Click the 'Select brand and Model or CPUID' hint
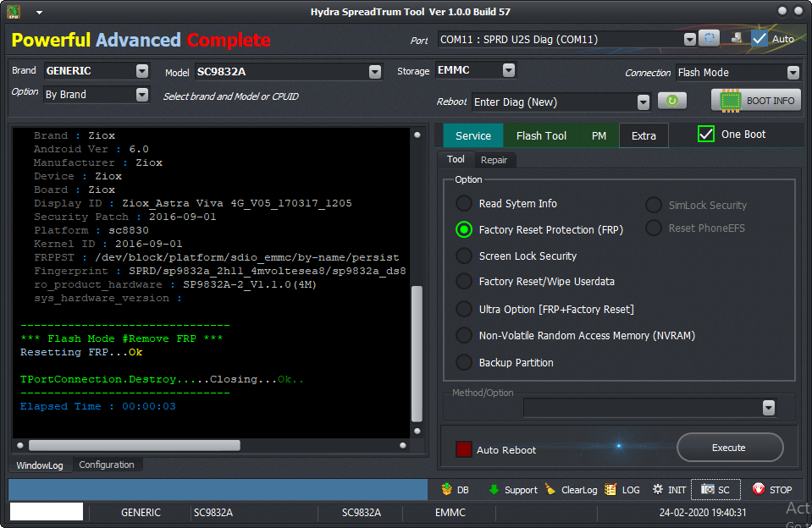This screenshot has width=812, height=528. 231,96
